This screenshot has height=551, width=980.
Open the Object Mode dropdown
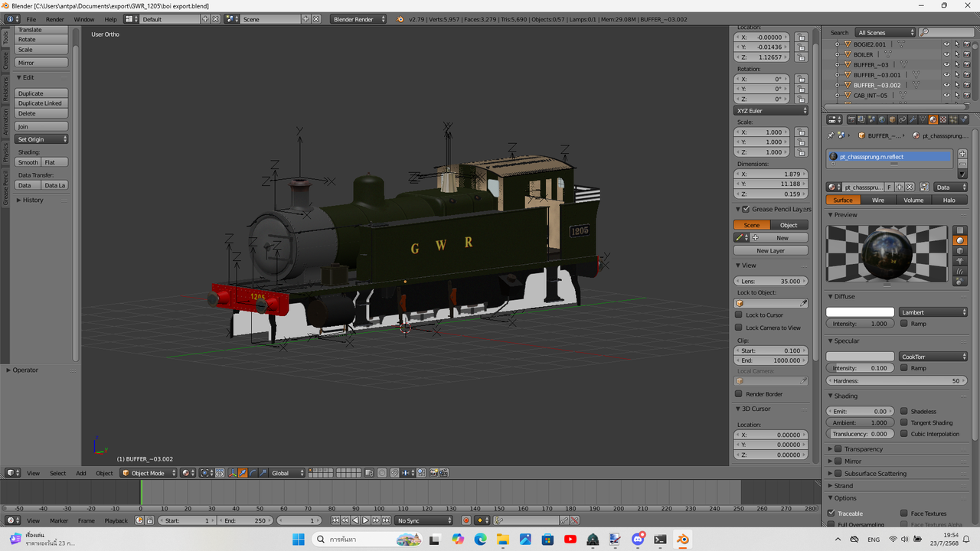[148, 473]
